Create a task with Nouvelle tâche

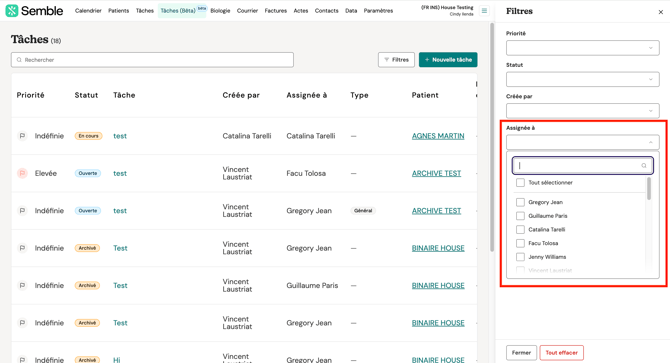(x=448, y=60)
